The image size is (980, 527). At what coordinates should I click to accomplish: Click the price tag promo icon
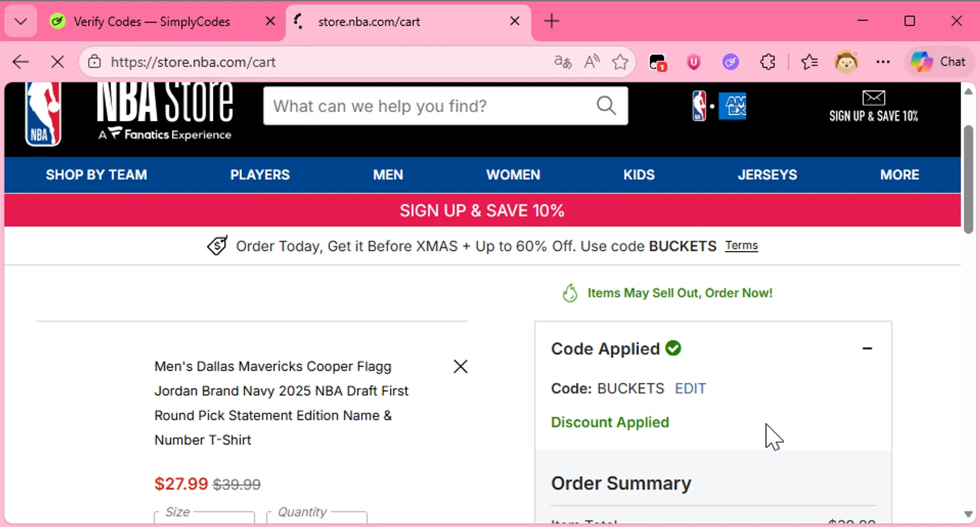pos(218,246)
